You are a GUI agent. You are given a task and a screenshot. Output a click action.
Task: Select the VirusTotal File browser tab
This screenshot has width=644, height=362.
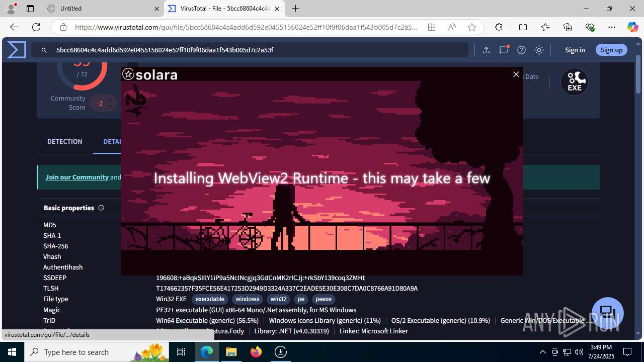coord(225,9)
